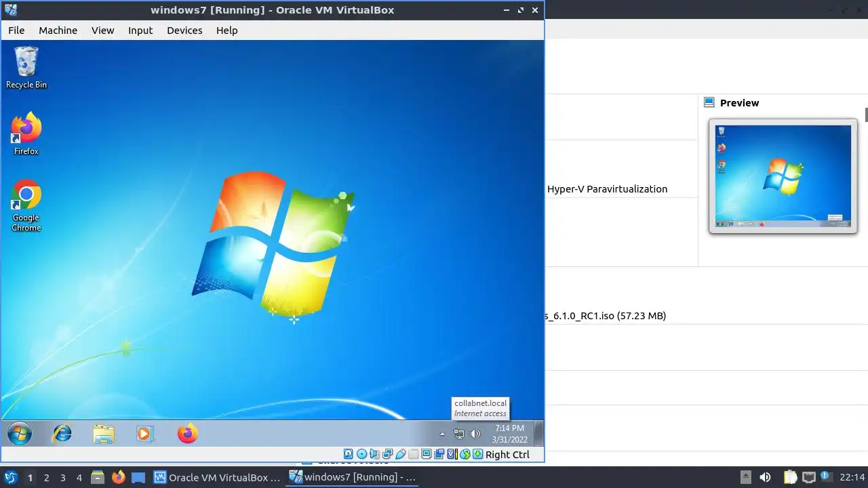Screen dimensions: 868x488
Task: Click the host notification alert tray icon
Action: coord(827,477)
